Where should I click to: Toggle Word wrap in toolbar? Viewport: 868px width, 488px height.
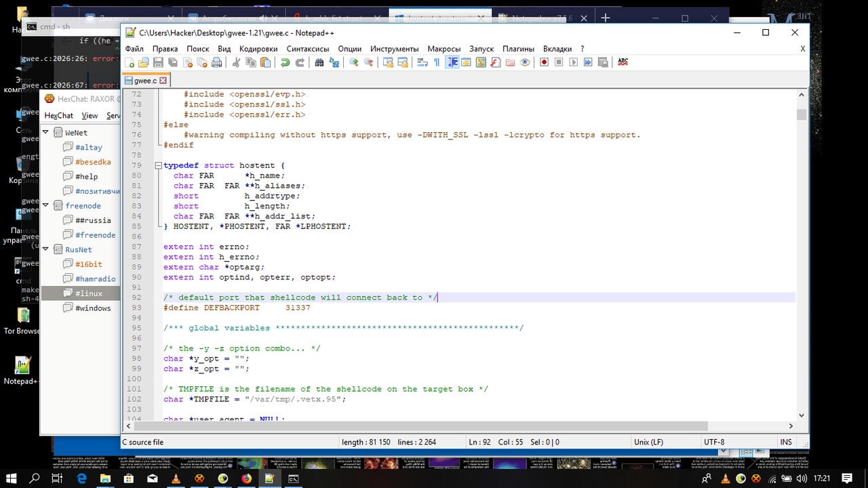click(422, 62)
